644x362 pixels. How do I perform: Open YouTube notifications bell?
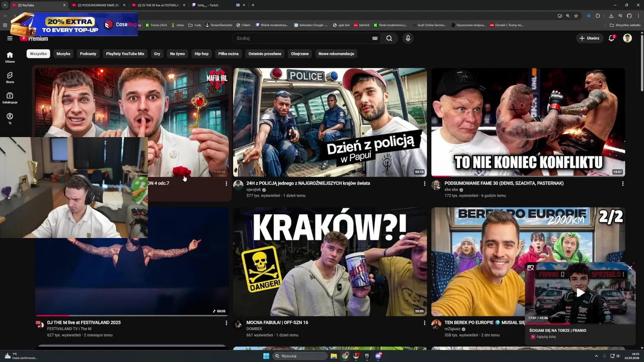pos(612,38)
